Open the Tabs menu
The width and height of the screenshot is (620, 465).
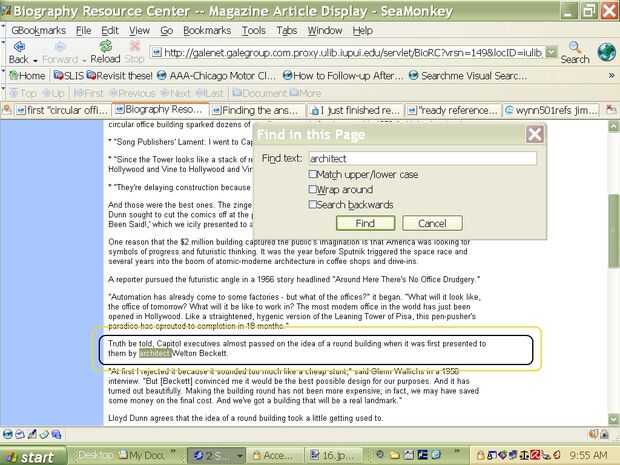pyautogui.click(x=287, y=30)
